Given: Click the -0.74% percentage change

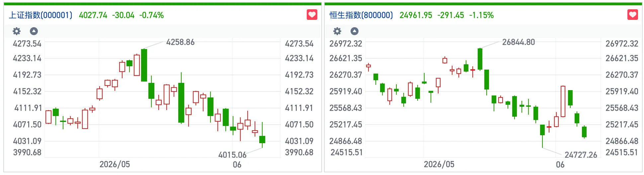Looking at the screenshot, I should (x=151, y=15).
